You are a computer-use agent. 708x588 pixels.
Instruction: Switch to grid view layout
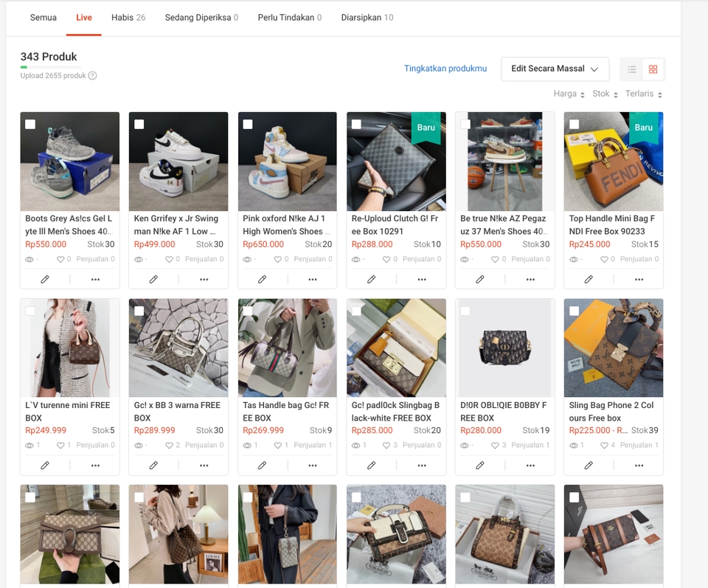coord(653,69)
